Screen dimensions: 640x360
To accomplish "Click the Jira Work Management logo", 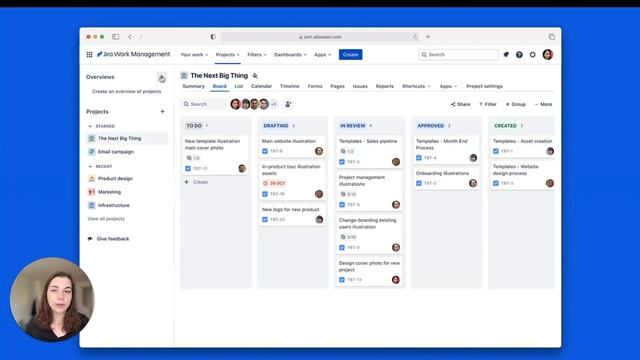I will [x=133, y=54].
